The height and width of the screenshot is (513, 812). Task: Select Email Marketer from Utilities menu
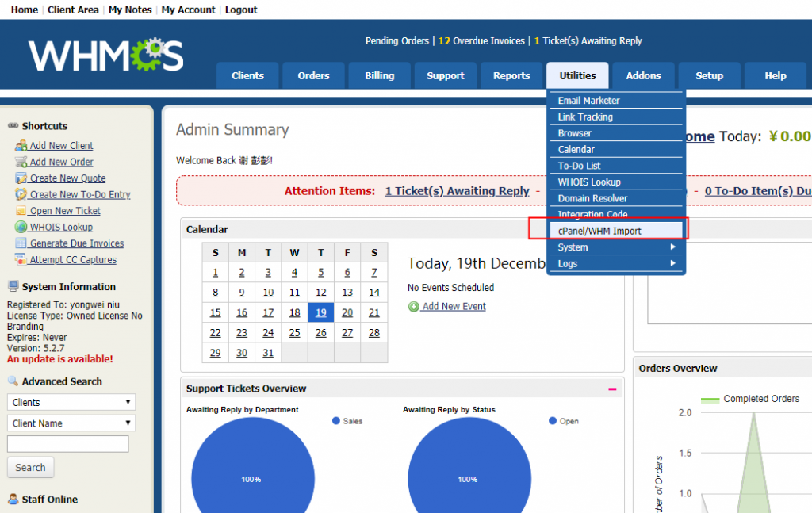[615, 101]
